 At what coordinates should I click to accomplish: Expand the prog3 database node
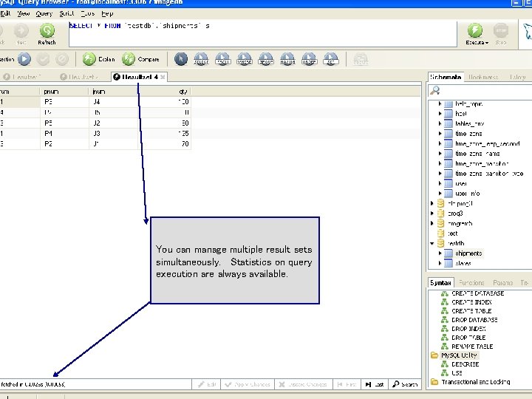[432, 214]
